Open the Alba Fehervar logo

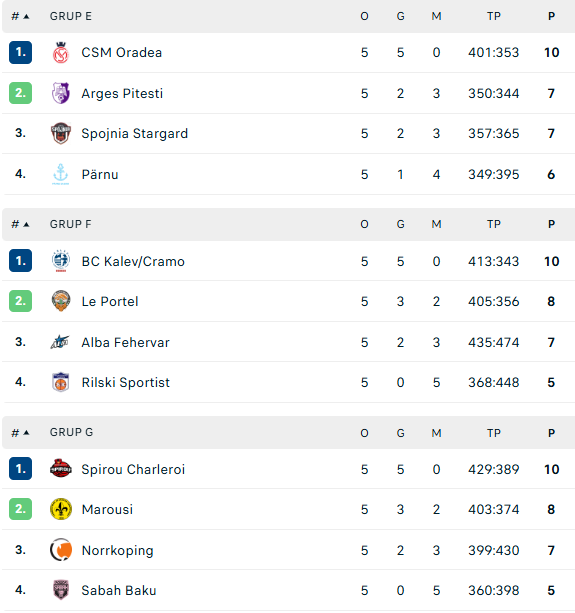[60, 342]
